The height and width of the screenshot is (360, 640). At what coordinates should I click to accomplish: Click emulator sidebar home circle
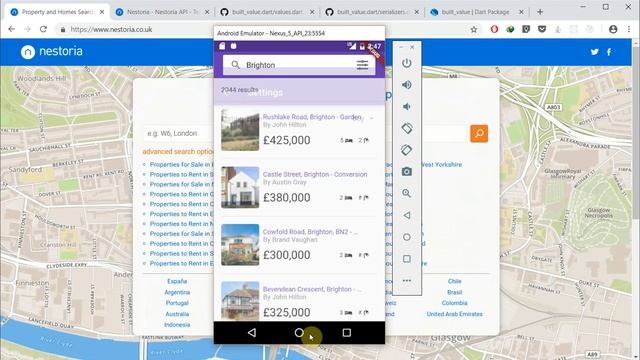pos(407,237)
